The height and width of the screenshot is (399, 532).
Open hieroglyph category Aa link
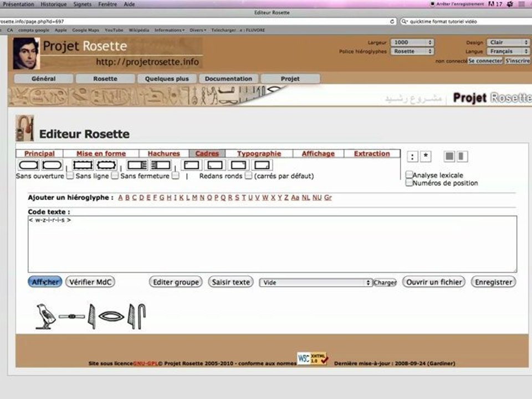295,197
